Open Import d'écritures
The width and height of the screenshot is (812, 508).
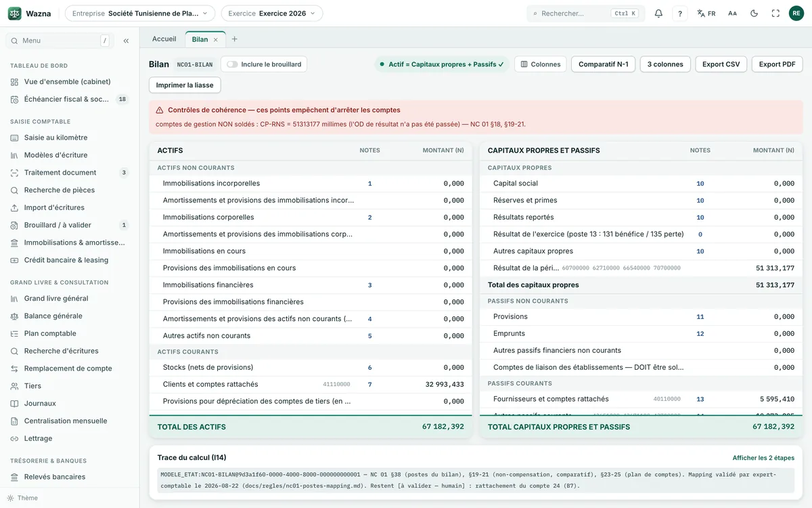(x=70, y=208)
